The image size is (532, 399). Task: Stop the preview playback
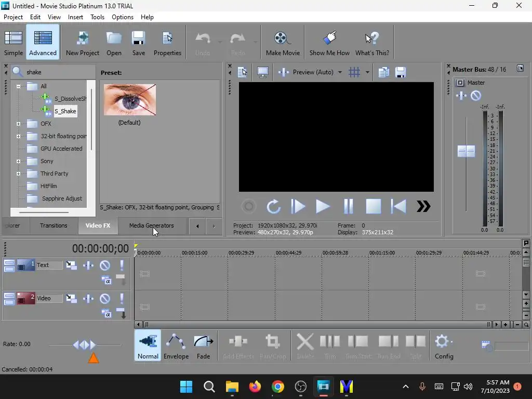[373, 206]
